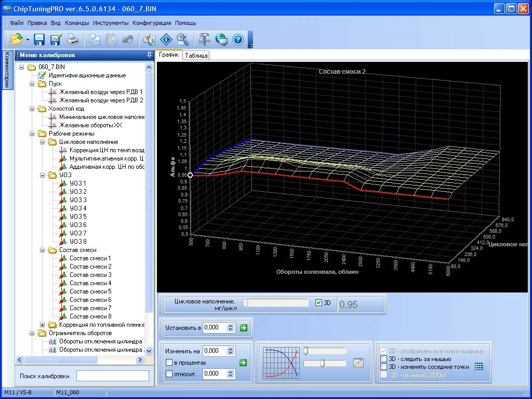Open file with the folder toolbar icon
The height and width of the screenshot is (399, 532).
point(16,39)
